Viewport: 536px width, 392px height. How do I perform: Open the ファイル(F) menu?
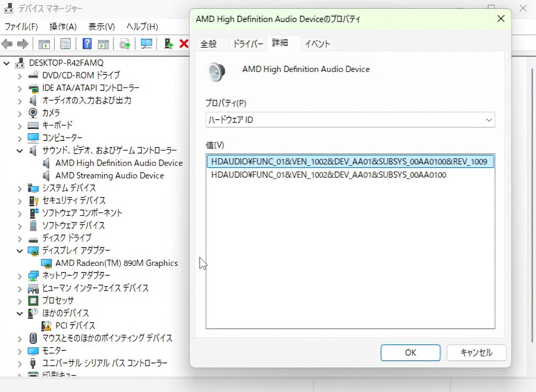point(21,27)
